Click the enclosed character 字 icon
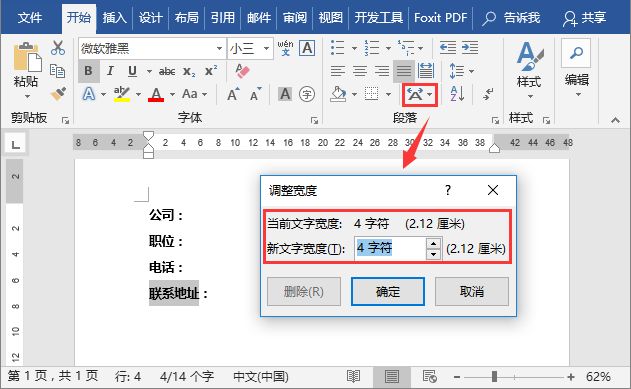 coord(307,95)
